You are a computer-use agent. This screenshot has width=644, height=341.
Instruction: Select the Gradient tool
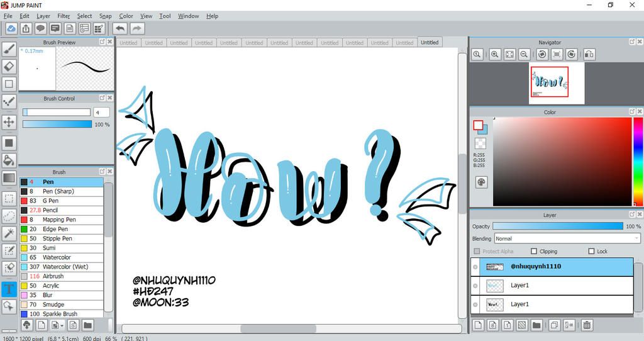9,178
